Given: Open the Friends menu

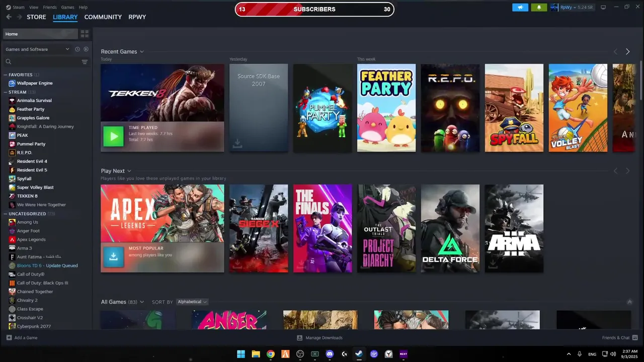Looking at the screenshot, I should pos(50,8).
